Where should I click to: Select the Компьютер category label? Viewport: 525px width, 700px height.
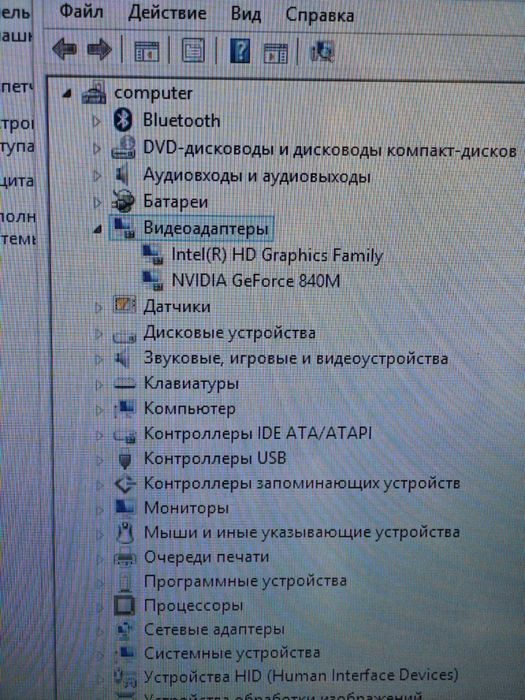click(190, 408)
